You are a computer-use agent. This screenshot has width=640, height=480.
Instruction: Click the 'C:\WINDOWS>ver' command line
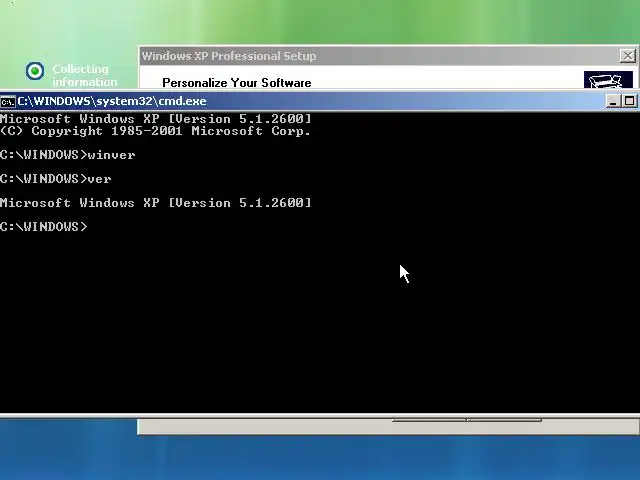click(56, 179)
